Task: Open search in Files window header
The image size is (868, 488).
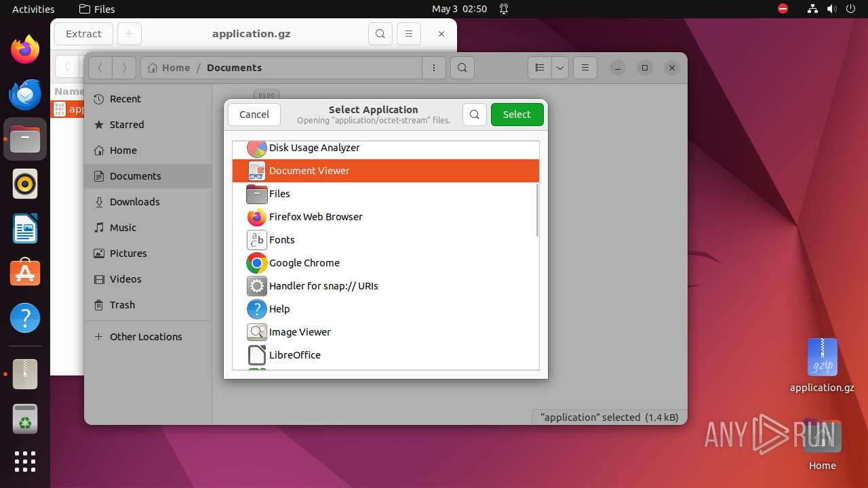Action: tap(462, 68)
